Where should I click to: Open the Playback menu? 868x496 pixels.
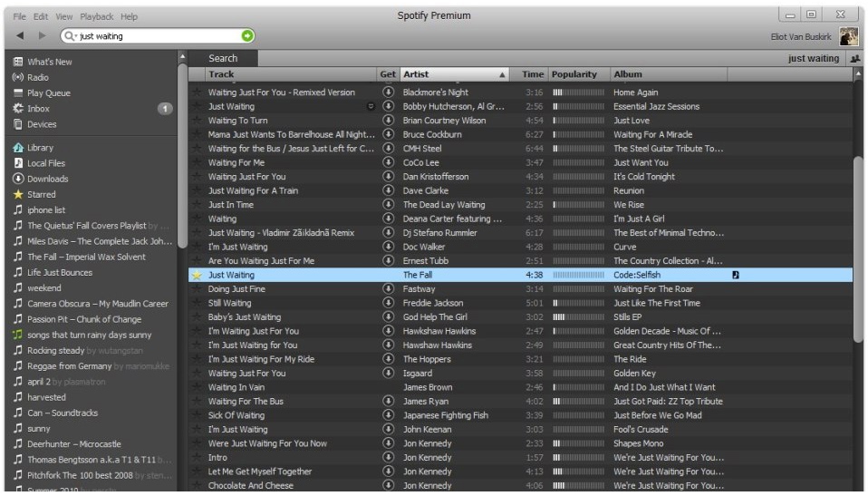tap(96, 16)
